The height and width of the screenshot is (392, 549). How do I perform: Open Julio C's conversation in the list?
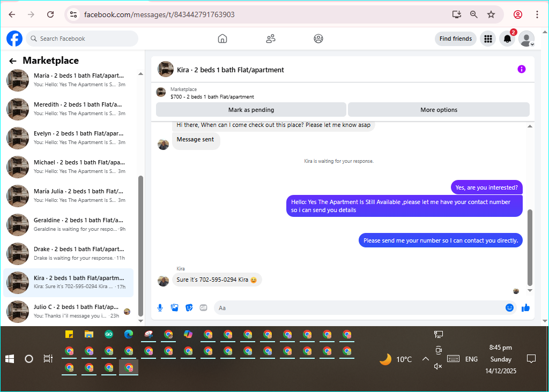(x=69, y=312)
